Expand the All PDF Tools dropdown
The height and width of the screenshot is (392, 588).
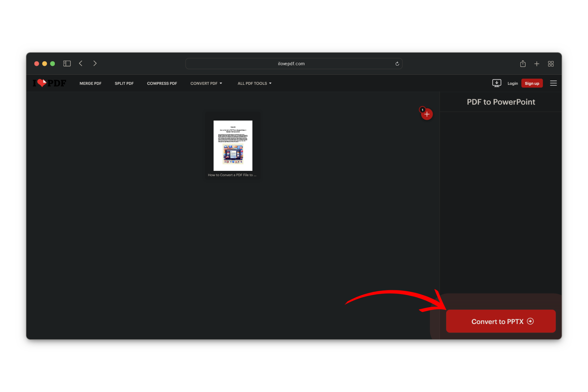tap(254, 83)
